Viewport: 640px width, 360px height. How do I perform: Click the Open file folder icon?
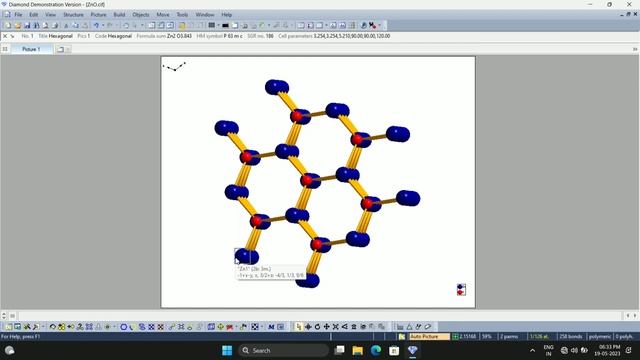18,25
